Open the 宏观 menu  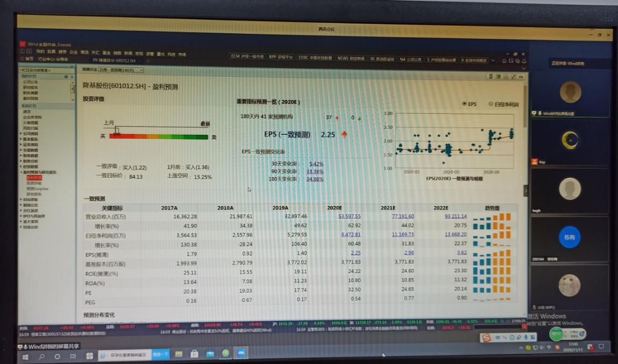(x=139, y=53)
